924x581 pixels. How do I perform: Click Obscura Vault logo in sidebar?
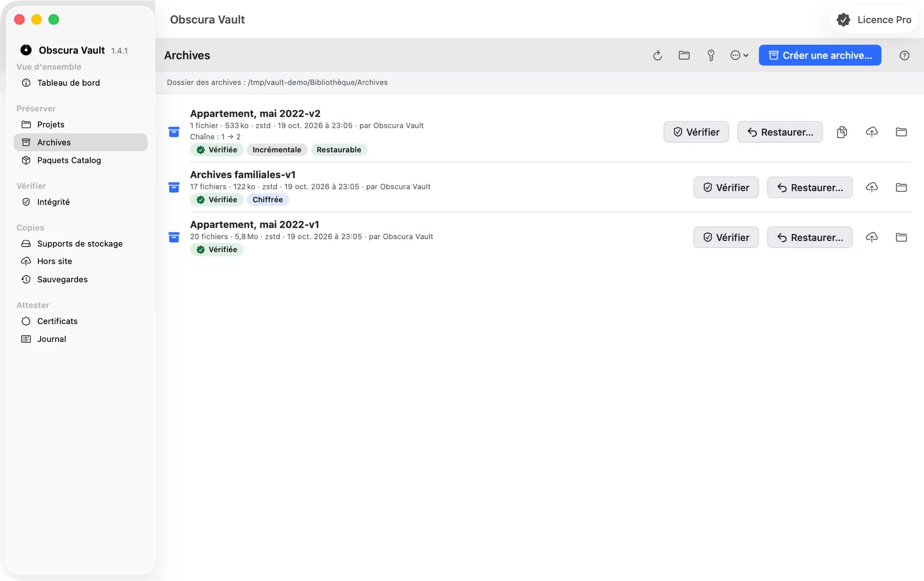tap(26, 50)
